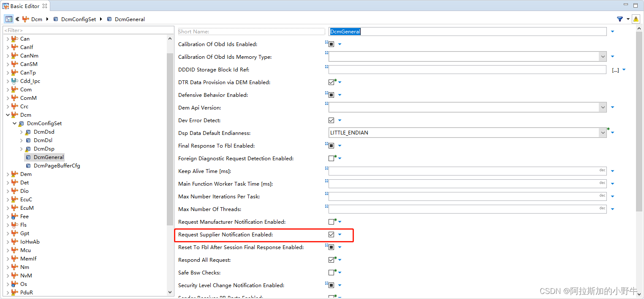Click the warning triangle validation icon
Image resolution: width=644 pixels, height=299 pixels.
tap(636, 19)
